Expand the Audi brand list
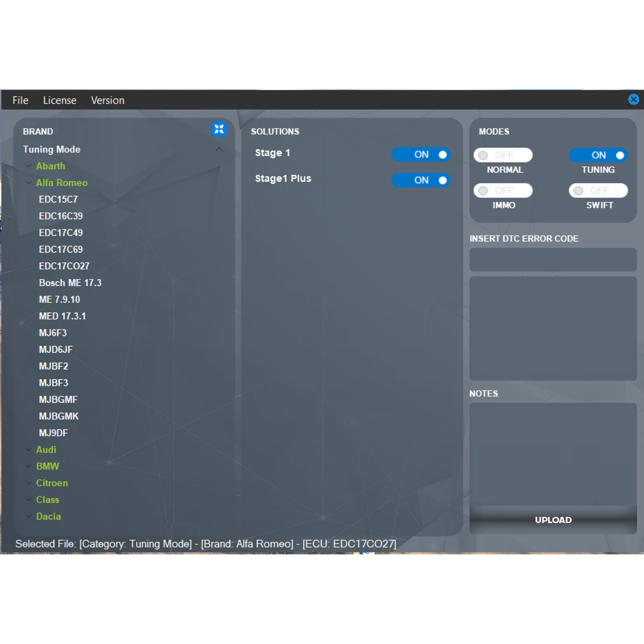 [29, 450]
